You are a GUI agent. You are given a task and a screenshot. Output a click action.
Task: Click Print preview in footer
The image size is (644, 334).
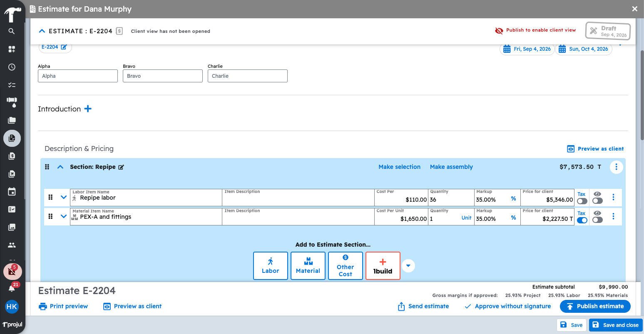pyautogui.click(x=63, y=306)
